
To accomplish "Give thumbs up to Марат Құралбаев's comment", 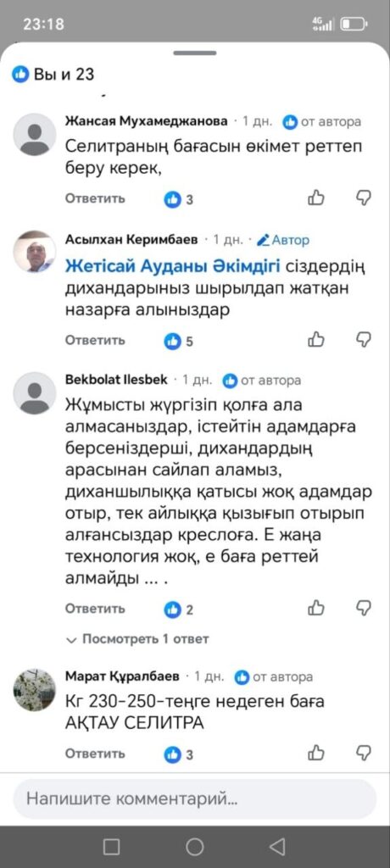I will point(315,753).
